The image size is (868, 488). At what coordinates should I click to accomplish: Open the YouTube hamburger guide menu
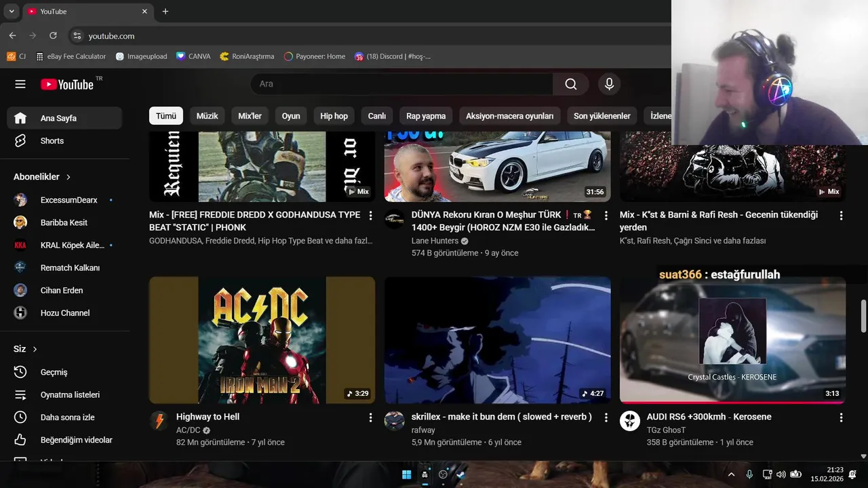point(20,84)
